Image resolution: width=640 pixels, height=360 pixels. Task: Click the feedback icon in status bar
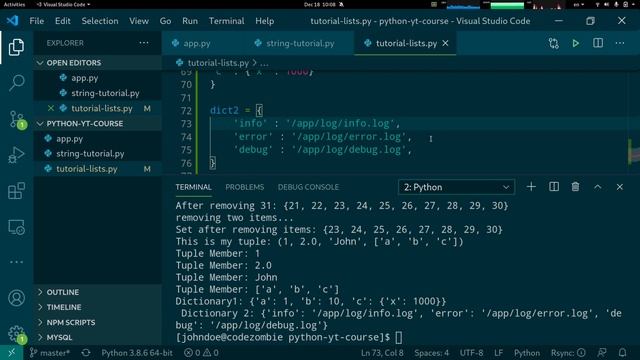pos(602,353)
